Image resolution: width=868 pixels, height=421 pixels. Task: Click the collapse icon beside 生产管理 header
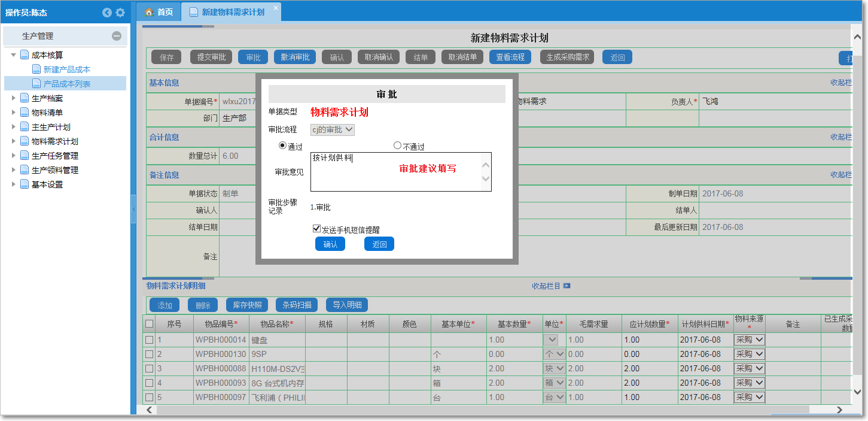point(118,37)
